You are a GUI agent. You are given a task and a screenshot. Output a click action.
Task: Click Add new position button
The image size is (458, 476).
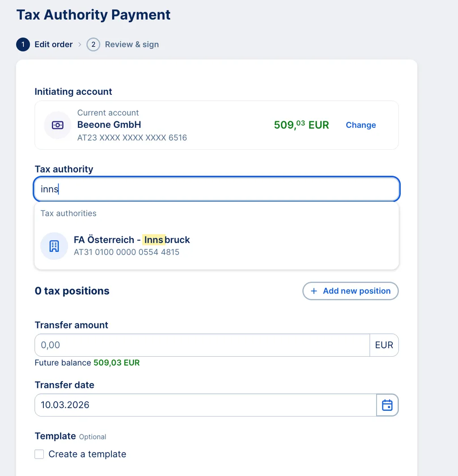point(351,291)
